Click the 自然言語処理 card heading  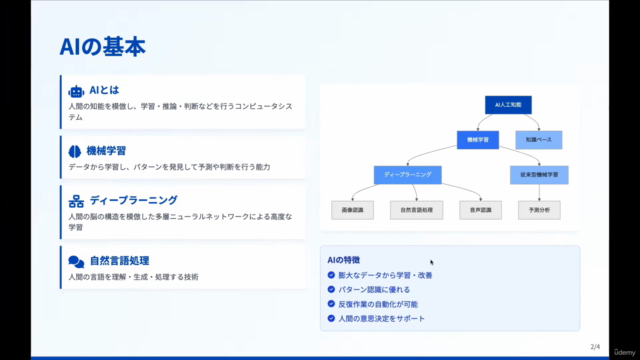click(x=119, y=260)
